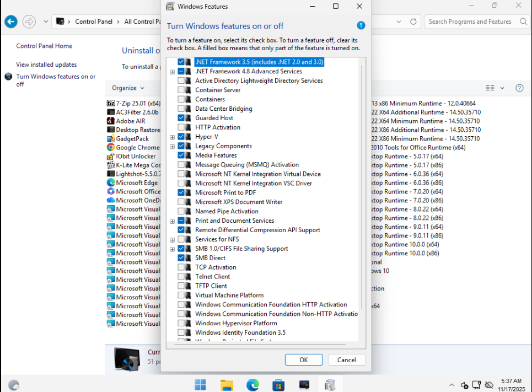
Task: Click the Adobe AIR program icon
Action: (x=111, y=121)
